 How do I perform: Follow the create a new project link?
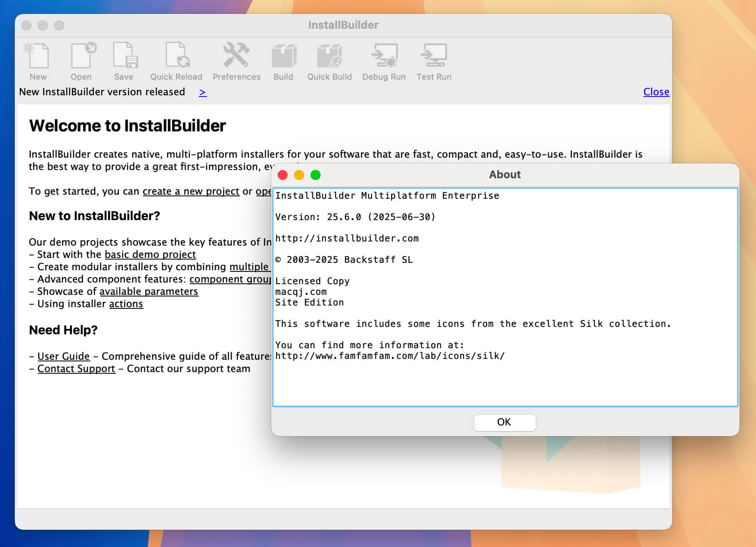(191, 191)
